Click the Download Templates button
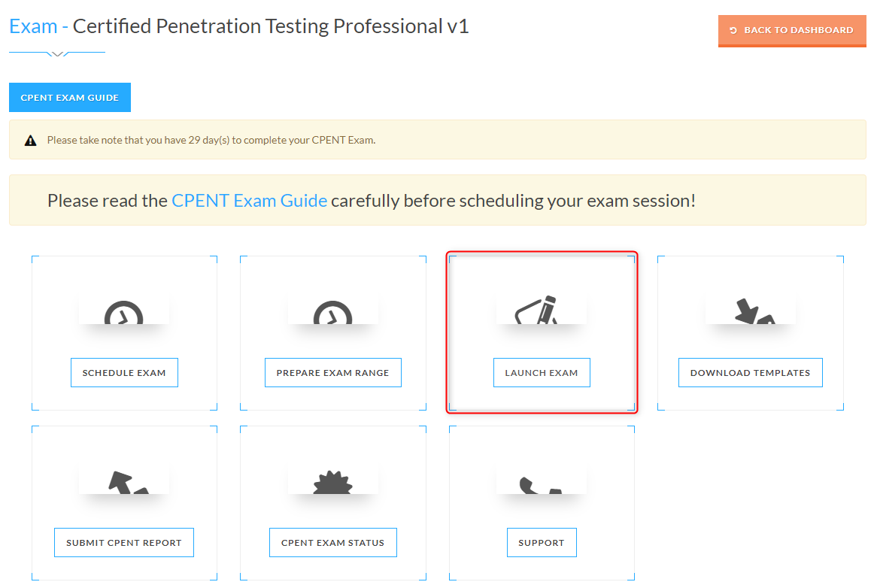The height and width of the screenshot is (588, 877). click(750, 373)
